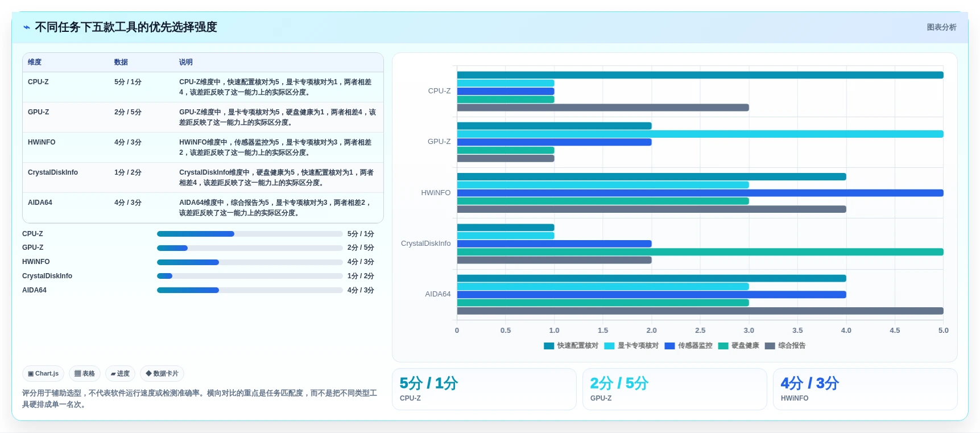
Task: Click the AIDA64 description cell text
Action: 275,208
